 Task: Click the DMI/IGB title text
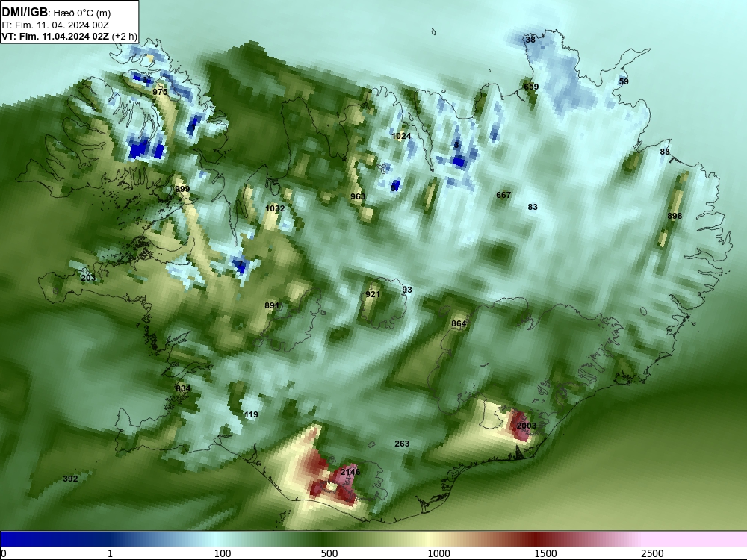coord(25,13)
